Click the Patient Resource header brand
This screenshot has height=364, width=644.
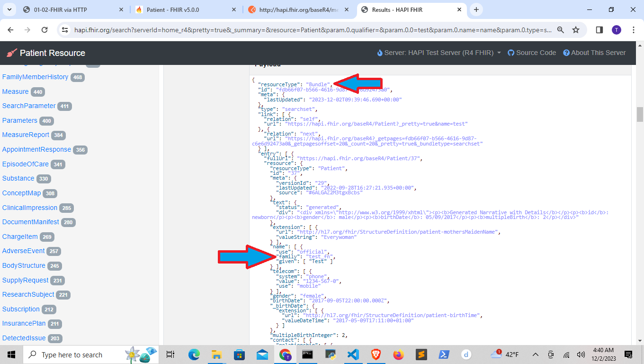46,53
